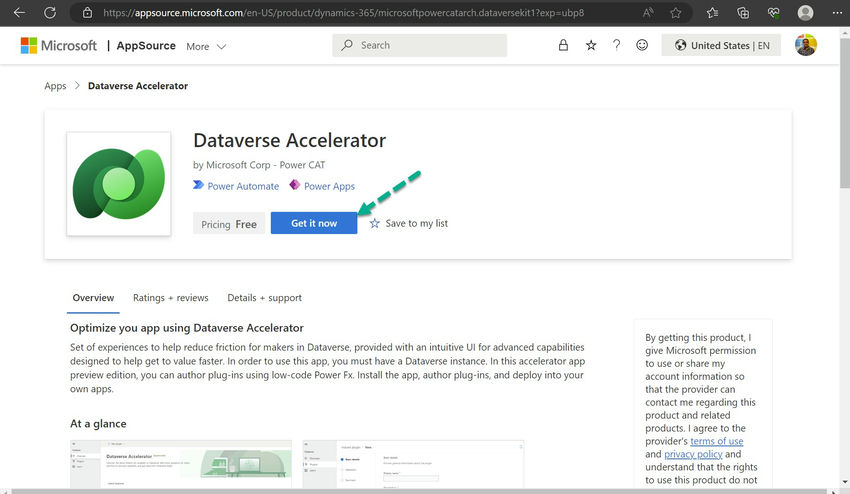This screenshot has width=850, height=494.
Task: Open second At a glance screenshot thumbnail
Action: coord(413,464)
